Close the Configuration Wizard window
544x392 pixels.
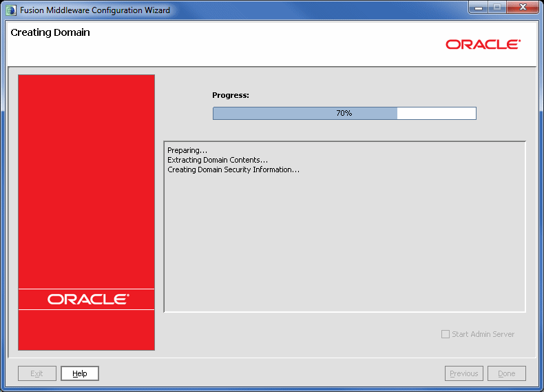tap(523, 8)
